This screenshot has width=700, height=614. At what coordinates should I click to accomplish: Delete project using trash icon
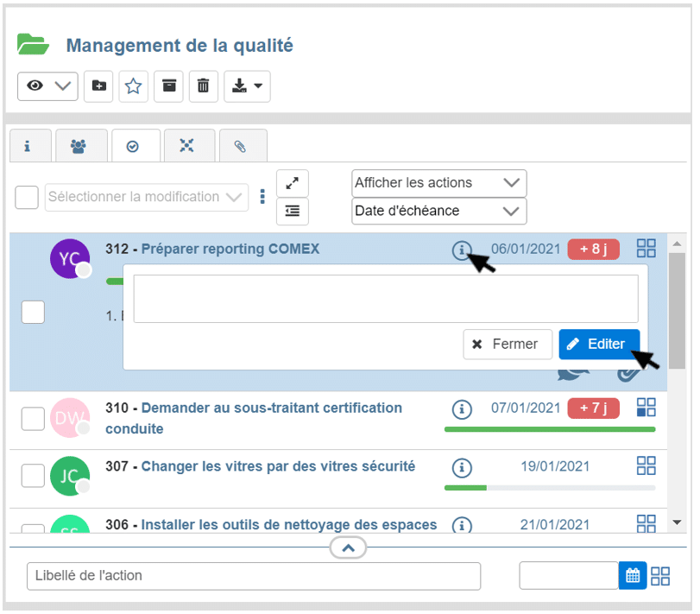(x=204, y=86)
